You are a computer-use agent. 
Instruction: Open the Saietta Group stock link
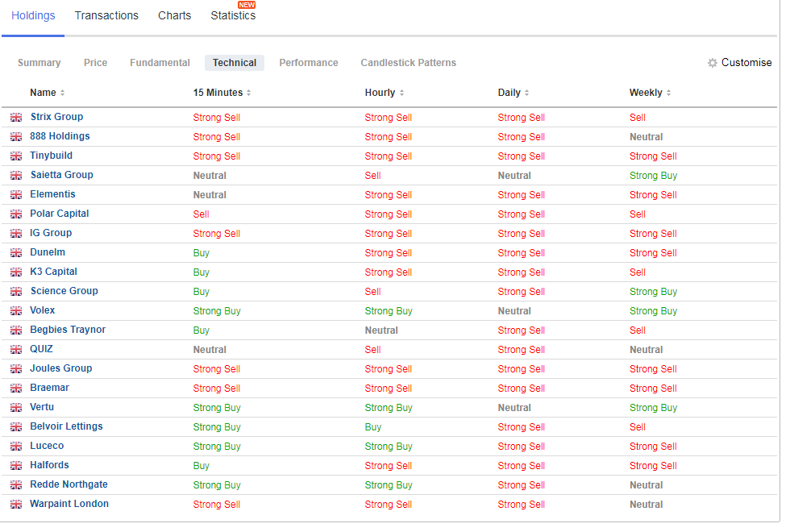pos(62,175)
